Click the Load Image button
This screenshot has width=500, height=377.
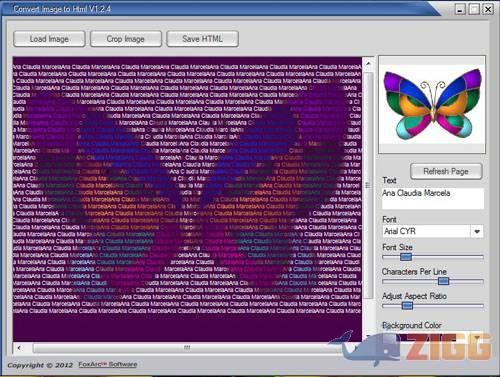pyautogui.click(x=49, y=39)
